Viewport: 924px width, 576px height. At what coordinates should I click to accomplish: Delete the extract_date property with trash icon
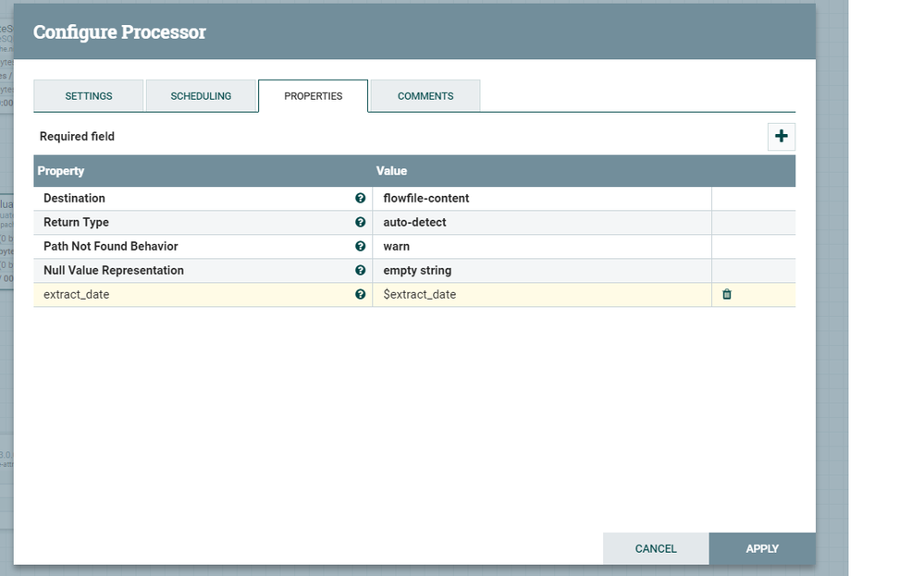[727, 295]
